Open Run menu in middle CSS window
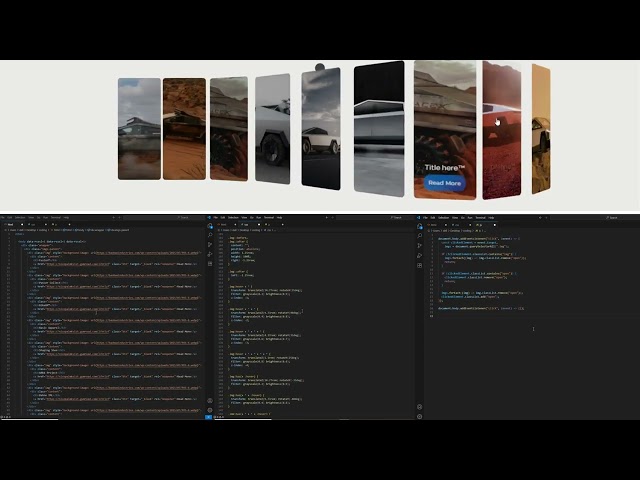The width and height of the screenshot is (640, 480). (258, 218)
